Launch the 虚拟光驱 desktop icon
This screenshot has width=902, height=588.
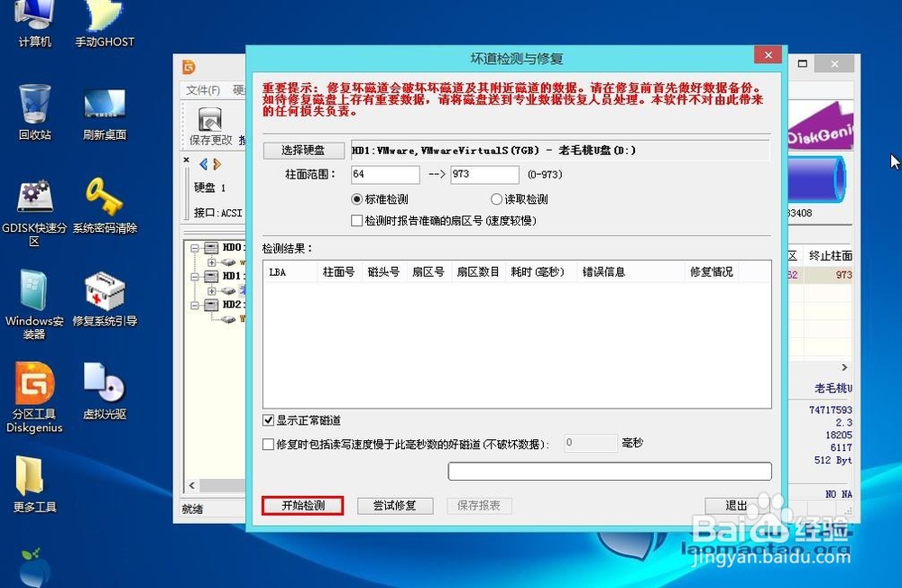tap(104, 391)
